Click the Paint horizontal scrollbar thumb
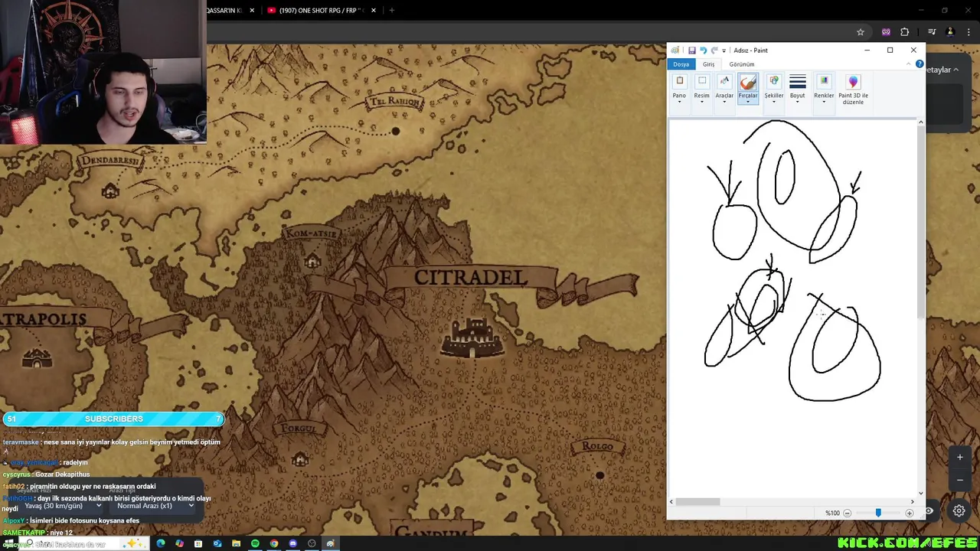The image size is (980, 551). click(x=697, y=502)
